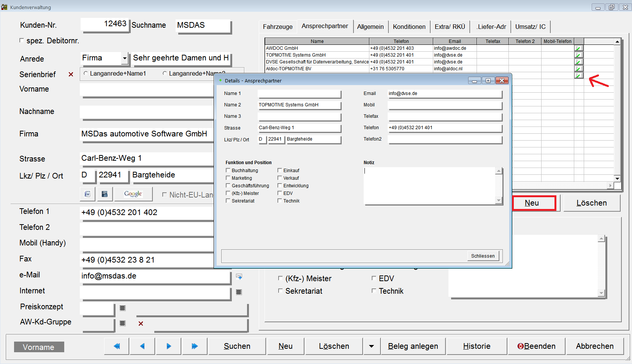This screenshot has height=364, width=632.
Task: Click the list icon beside the Internet field
Action: [x=239, y=292]
